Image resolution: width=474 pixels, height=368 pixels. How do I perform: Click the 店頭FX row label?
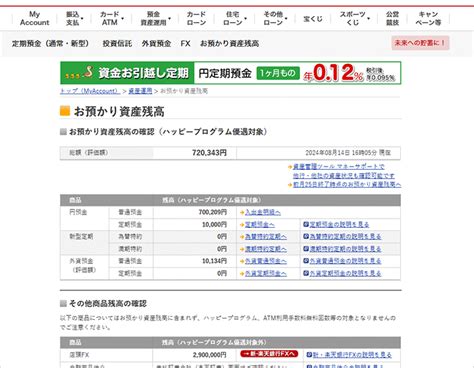point(79,355)
